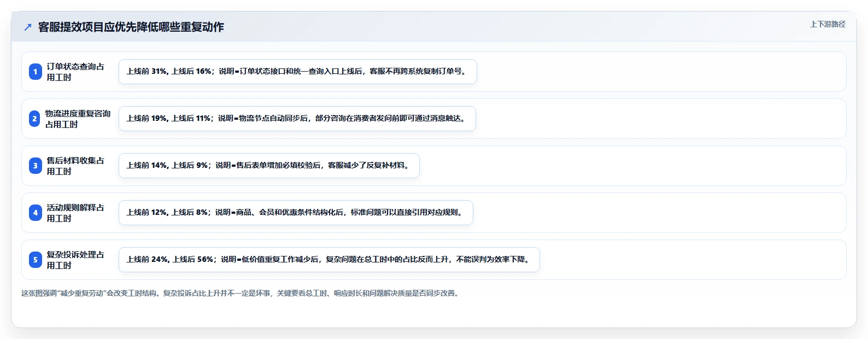This screenshot has width=868, height=339.
Task: Select number badge 1 for 订单状态查询
Action: (x=36, y=72)
